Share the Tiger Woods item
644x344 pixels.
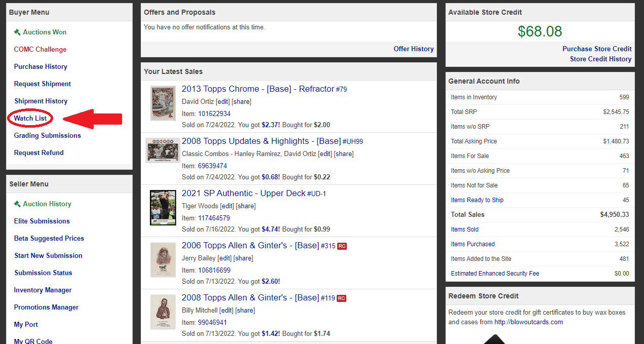[246, 206]
